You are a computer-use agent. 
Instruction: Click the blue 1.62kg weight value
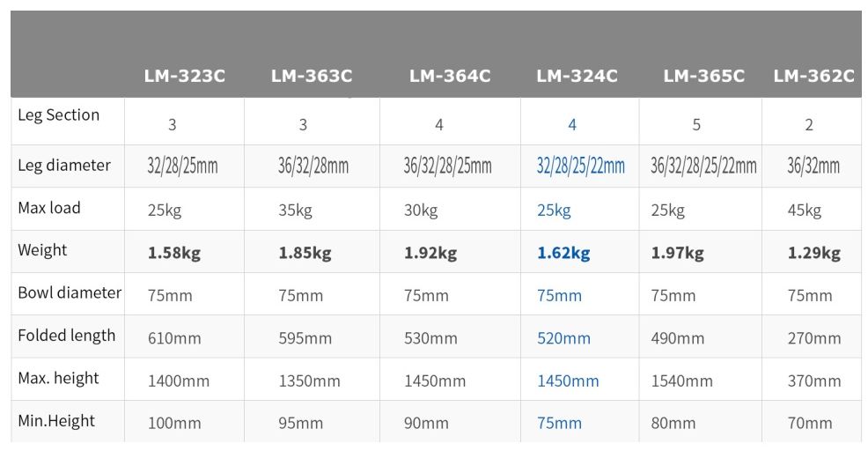pyautogui.click(x=563, y=254)
